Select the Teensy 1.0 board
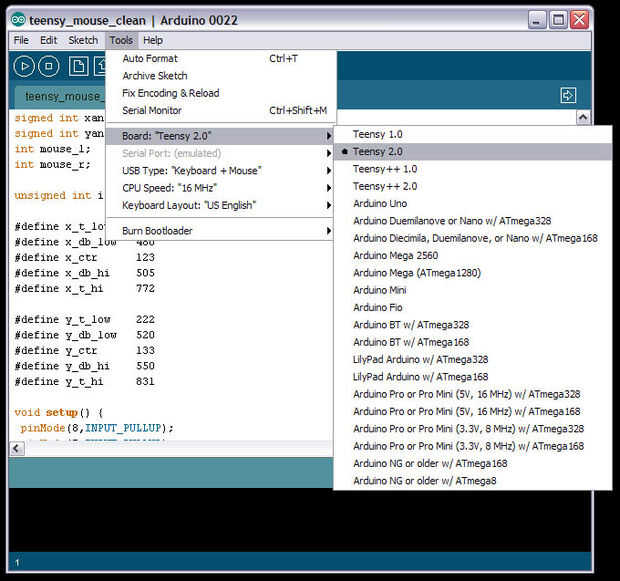 click(x=473, y=134)
